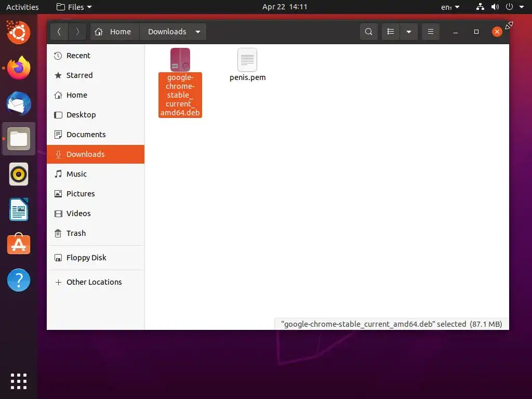Open the Documents folder in the sidebar
This screenshot has width=532, height=399.
tap(96, 135)
